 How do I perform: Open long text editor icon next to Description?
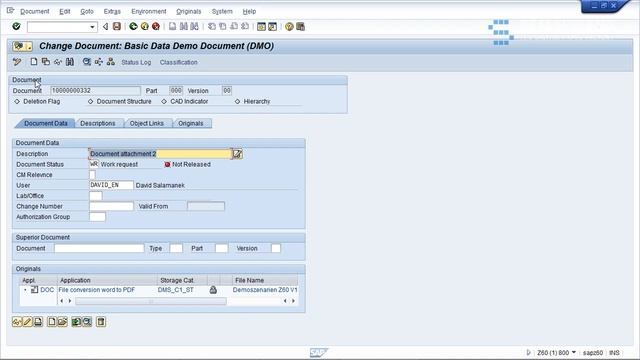click(238, 154)
